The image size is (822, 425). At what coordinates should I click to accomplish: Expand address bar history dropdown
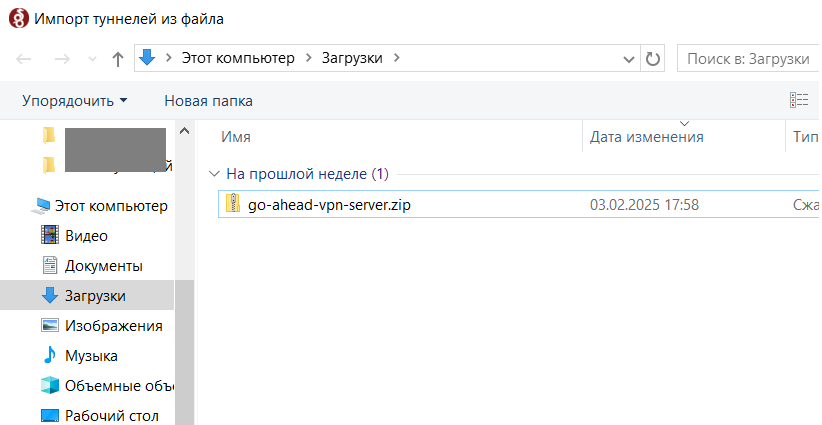point(630,59)
